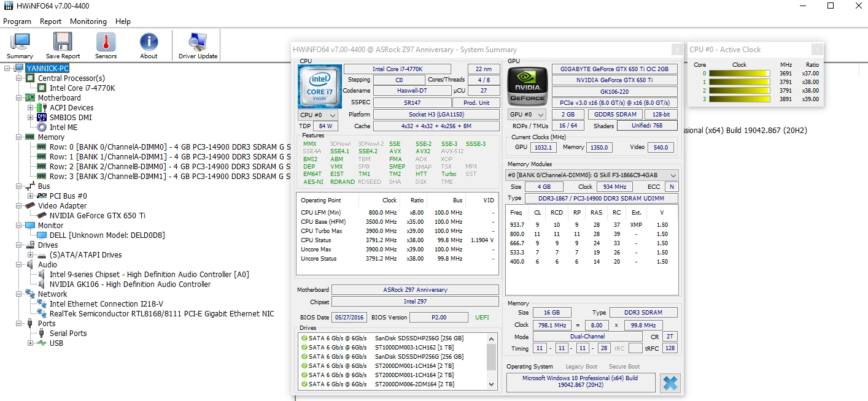The height and width of the screenshot is (401, 868).
Task: Click the Bus category icon
Action: [30, 186]
